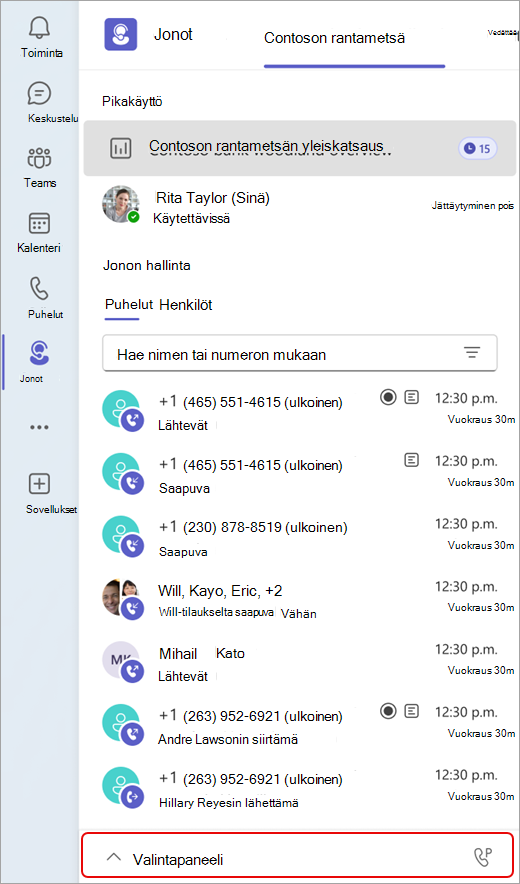The height and width of the screenshot is (884, 520).
Task: Go to Teams in sidebar
Action: pyautogui.click(x=40, y=167)
